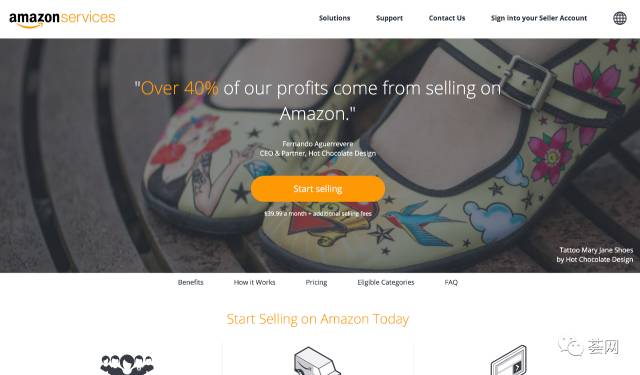Open the Solutions menu
640x375 pixels.
pos(334,18)
